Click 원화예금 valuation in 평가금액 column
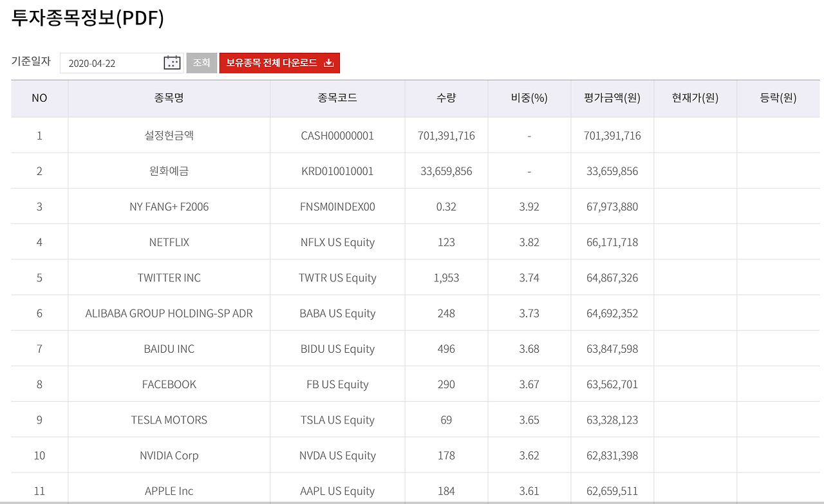This screenshot has width=824, height=504. 612,171
